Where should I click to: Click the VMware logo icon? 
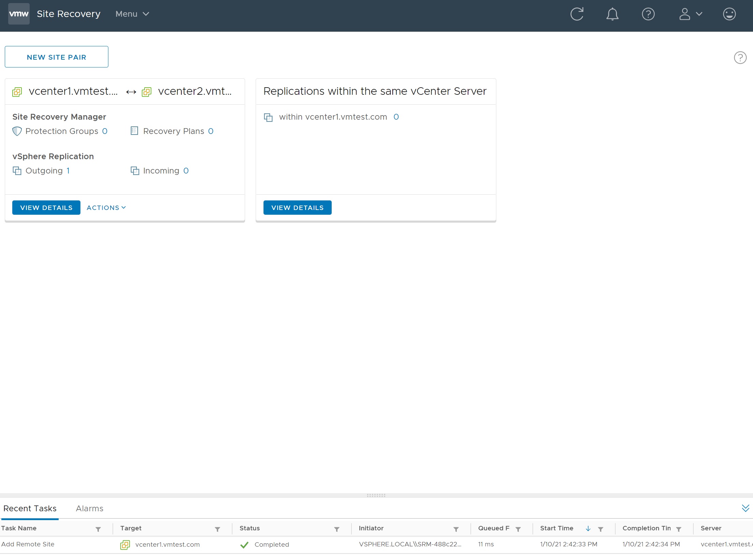tap(19, 14)
